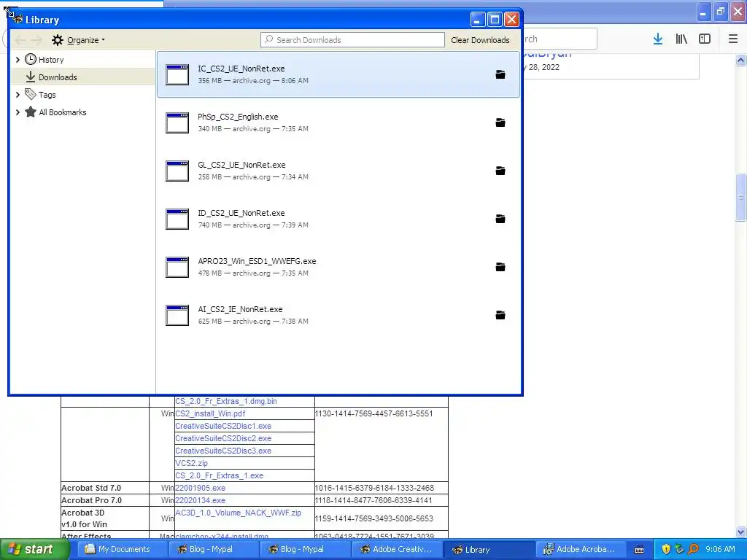Click serial 1118-1414-8477-7606-6339-4141
This screenshot has height=560, width=747.
click(373, 500)
